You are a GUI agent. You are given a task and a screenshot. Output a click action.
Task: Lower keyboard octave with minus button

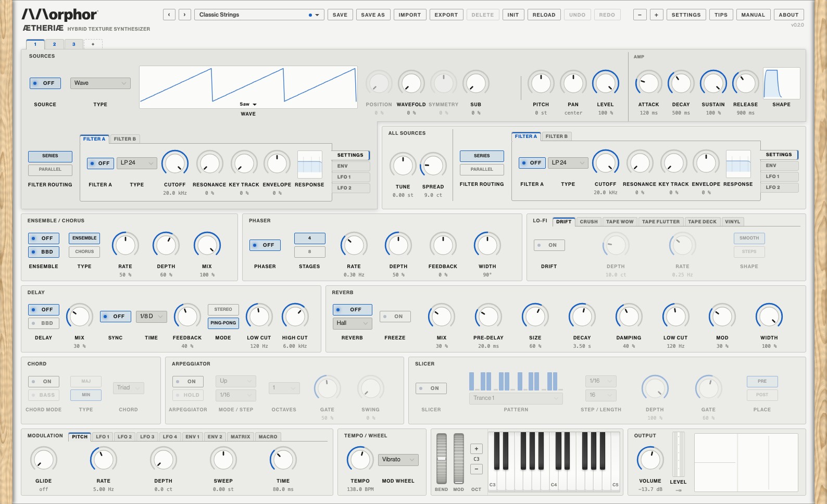tap(476, 469)
